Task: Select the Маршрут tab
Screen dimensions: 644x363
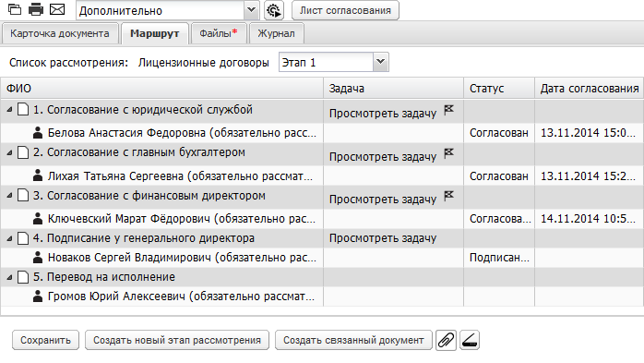Action: pyautogui.click(x=154, y=33)
